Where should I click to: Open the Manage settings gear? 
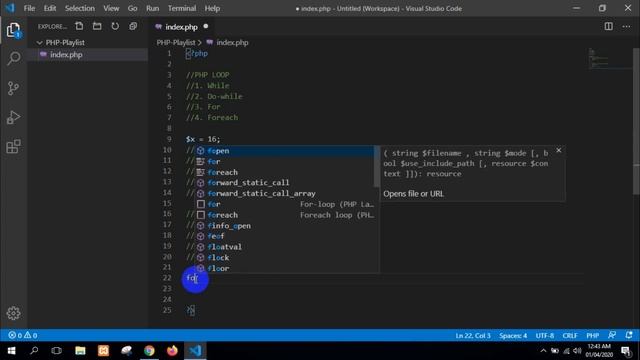(x=13, y=313)
